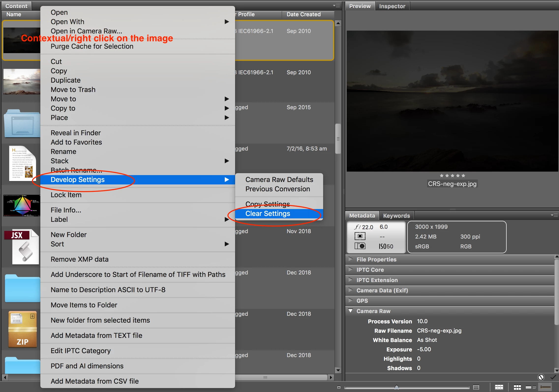Switch to the Keywords tab
Viewport: 559px width, 392px height.
pyautogui.click(x=396, y=216)
